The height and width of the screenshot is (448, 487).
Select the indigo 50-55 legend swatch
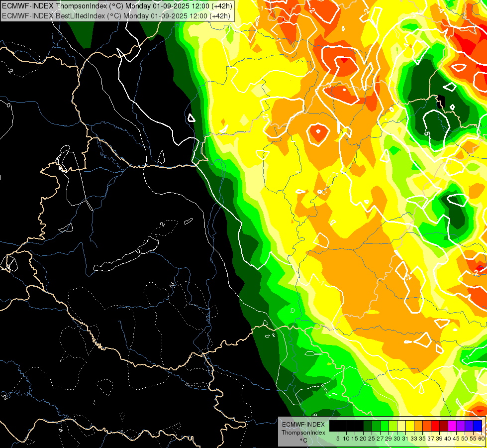pos(469,426)
